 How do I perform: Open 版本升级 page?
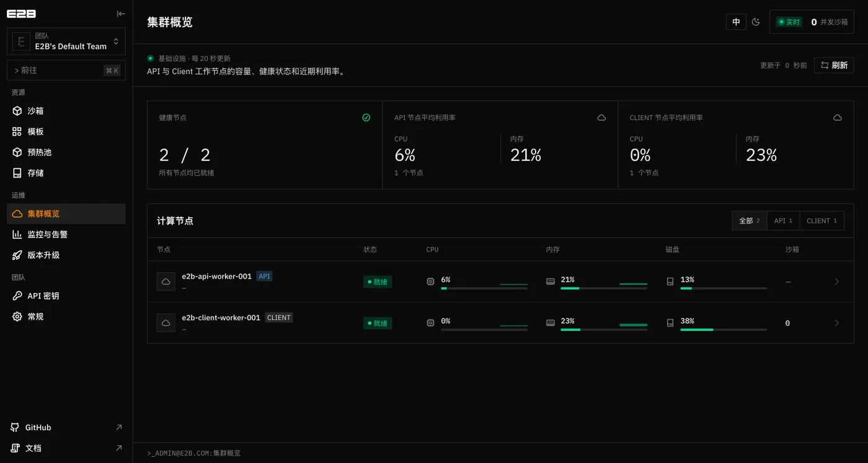pos(66,255)
